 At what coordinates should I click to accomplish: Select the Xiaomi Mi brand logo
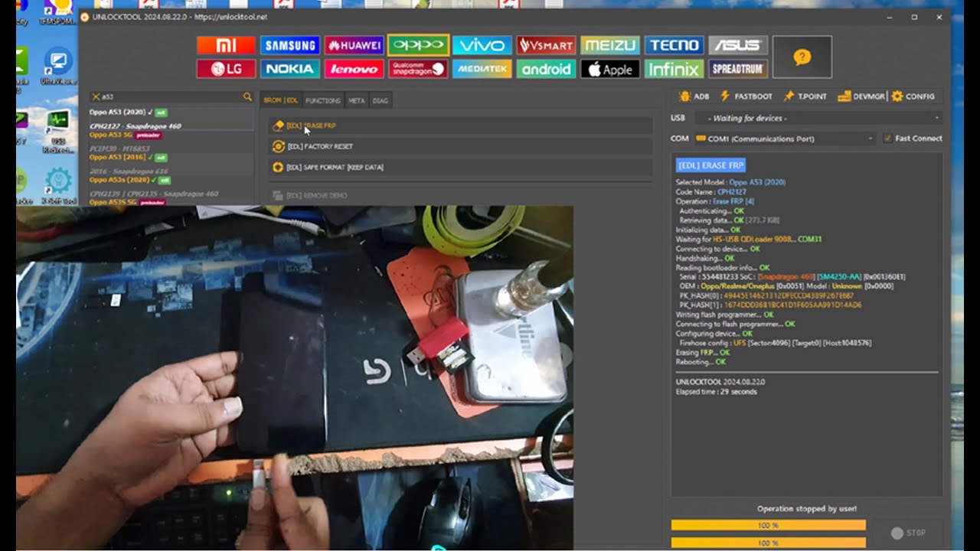coord(226,46)
